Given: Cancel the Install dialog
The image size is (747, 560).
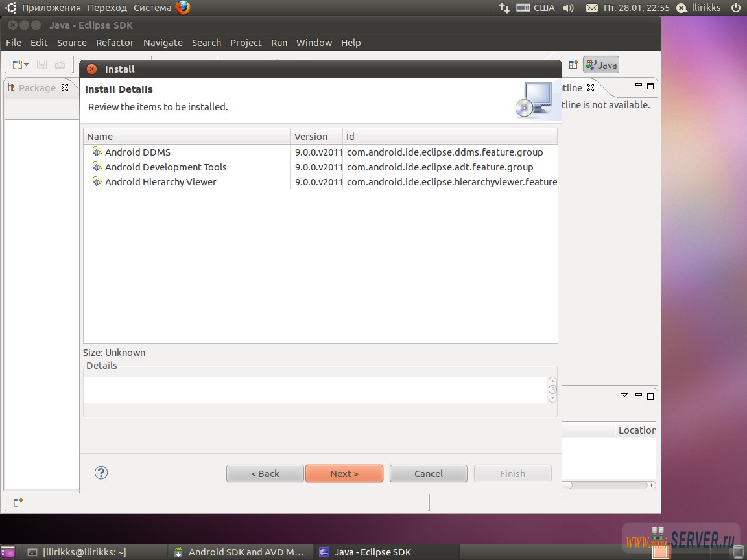Looking at the screenshot, I should click(x=428, y=473).
